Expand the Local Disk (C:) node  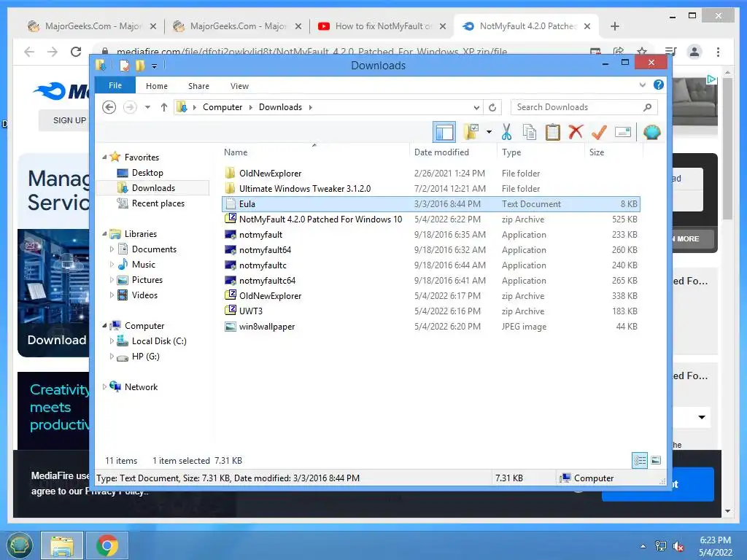pos(112,341)
